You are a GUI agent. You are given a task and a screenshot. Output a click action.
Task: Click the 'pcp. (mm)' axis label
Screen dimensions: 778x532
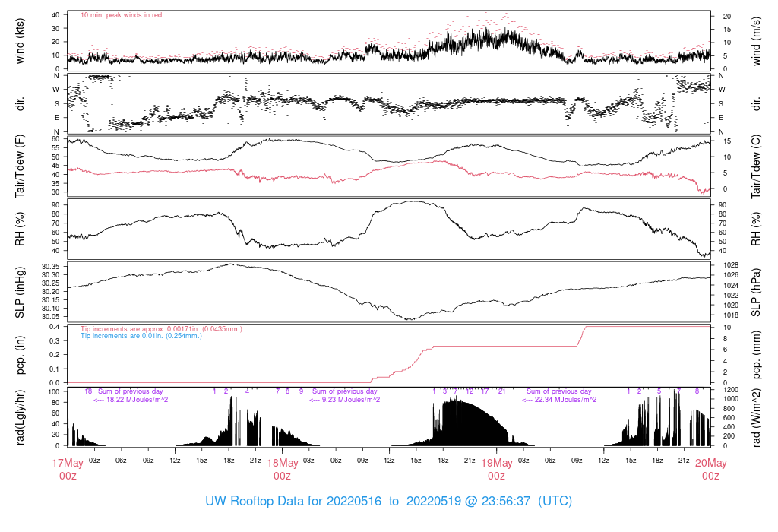pyautogui.click(x=756, y=355)
